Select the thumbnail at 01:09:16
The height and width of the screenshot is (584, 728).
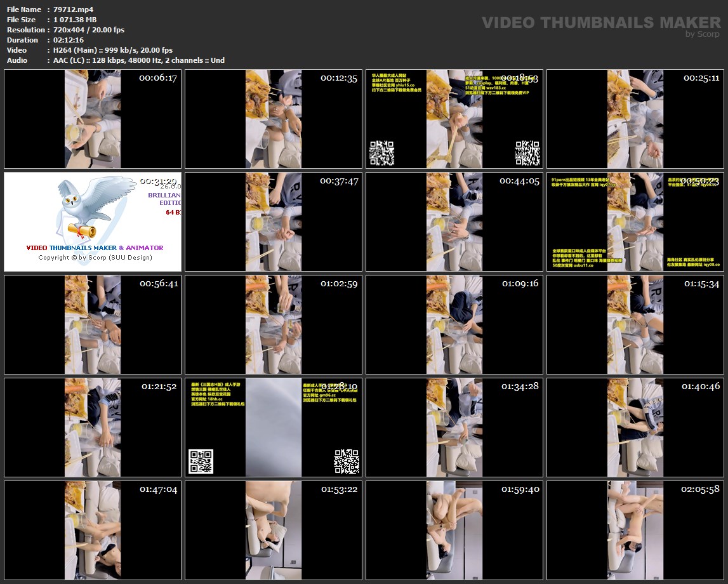coord(454,324)
